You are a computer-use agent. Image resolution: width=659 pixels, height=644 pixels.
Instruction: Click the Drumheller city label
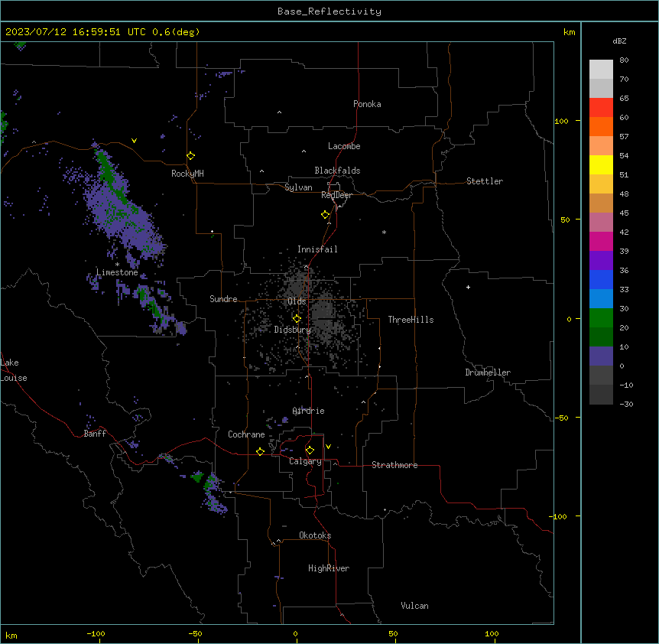coord(488,372)
